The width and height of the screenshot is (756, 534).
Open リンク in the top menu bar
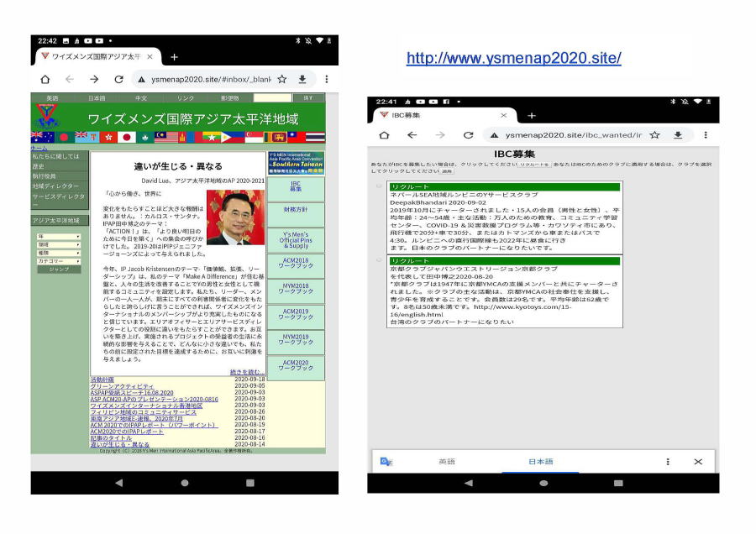point(185,98)
